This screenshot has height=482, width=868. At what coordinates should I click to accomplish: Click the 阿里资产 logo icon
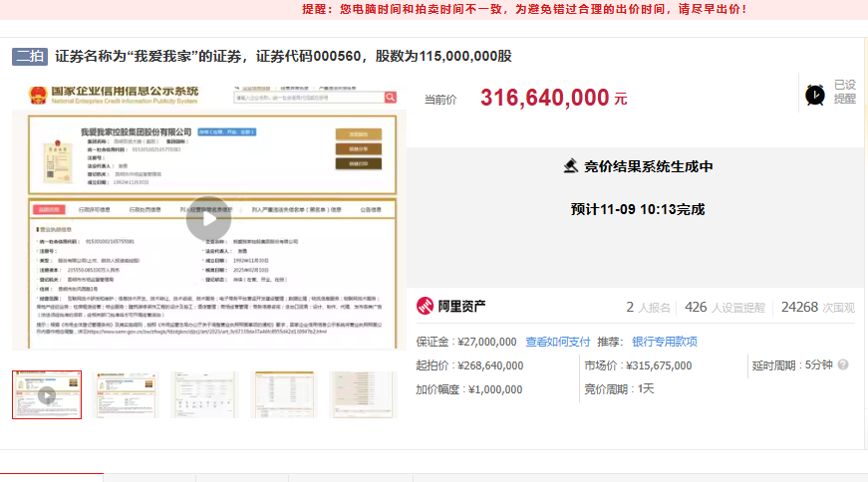425,306
